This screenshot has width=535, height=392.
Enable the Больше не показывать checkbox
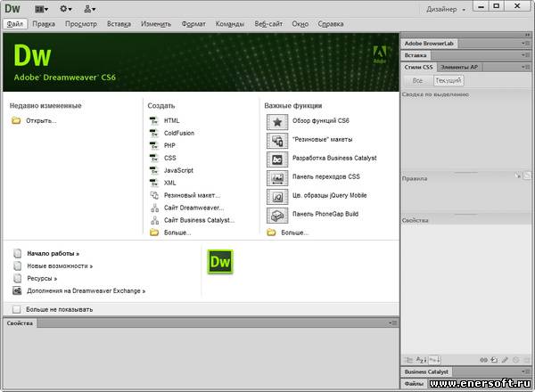point(16,309)
